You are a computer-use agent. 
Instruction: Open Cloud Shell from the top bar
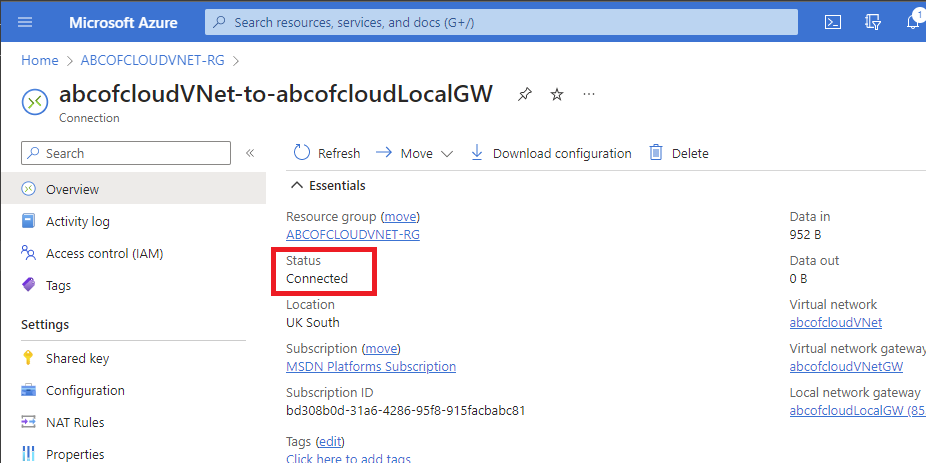832,22
